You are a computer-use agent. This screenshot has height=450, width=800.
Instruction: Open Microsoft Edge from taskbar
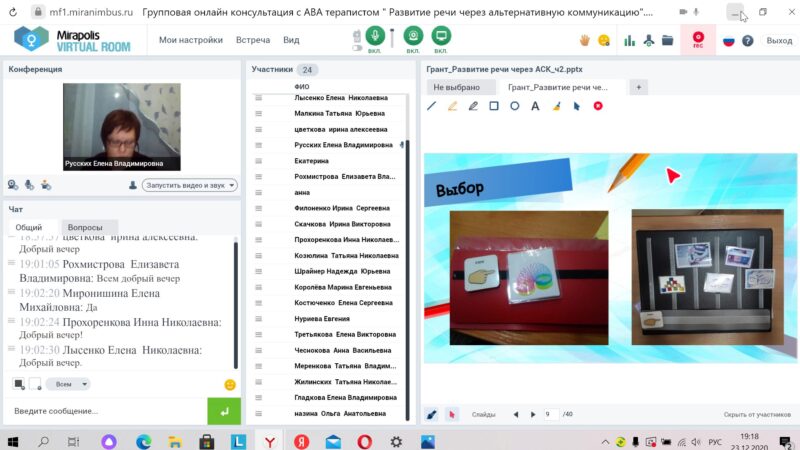pyautogui.click(x=143, y=442)
